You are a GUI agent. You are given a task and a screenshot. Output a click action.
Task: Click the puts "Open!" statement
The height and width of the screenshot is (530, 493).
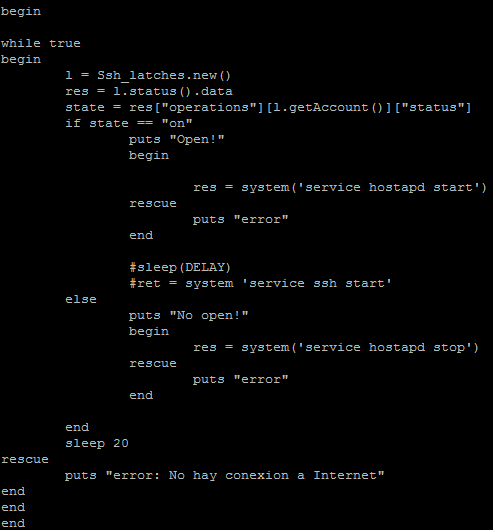coord(176,139)
